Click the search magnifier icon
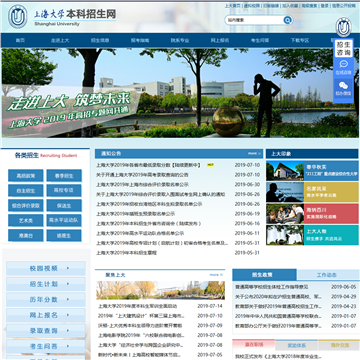The height and width of the screenshot is (360, 360). click(287, 20)
